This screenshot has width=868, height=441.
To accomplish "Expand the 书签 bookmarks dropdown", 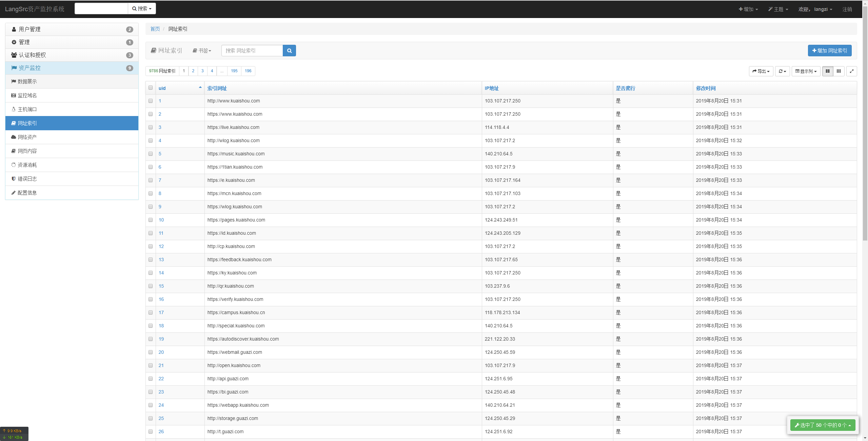I will [202, 51].
